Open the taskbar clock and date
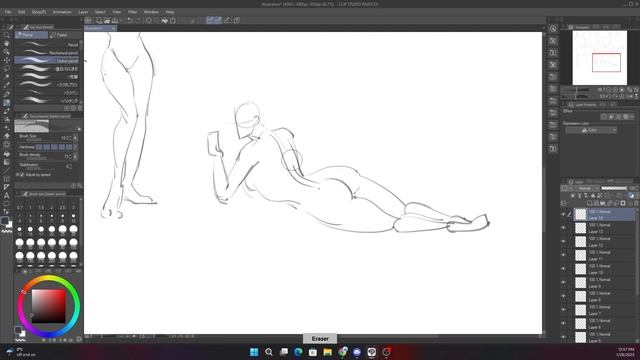Screen dimensions: 640x360 click(626, 352)
